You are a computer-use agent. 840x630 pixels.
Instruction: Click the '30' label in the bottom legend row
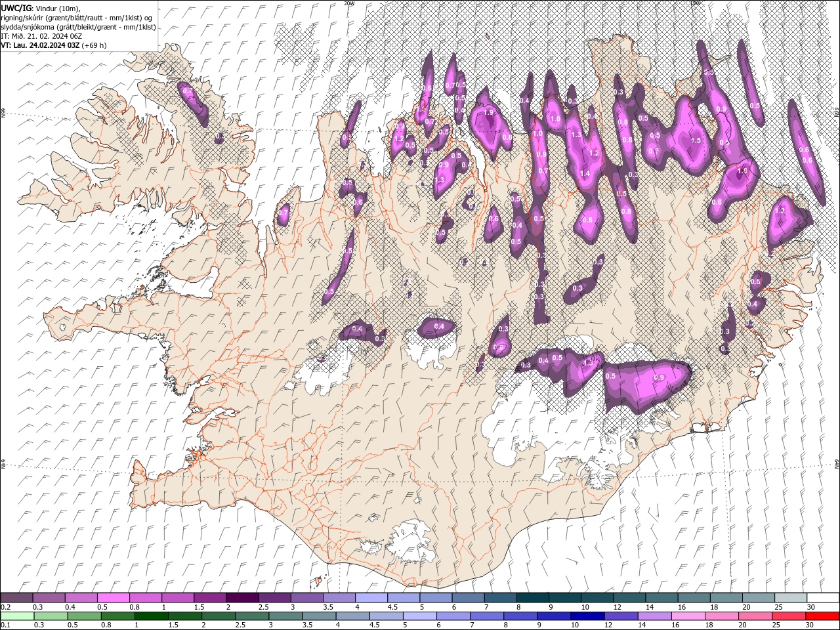pyautogui.click(x=811, y=625)
